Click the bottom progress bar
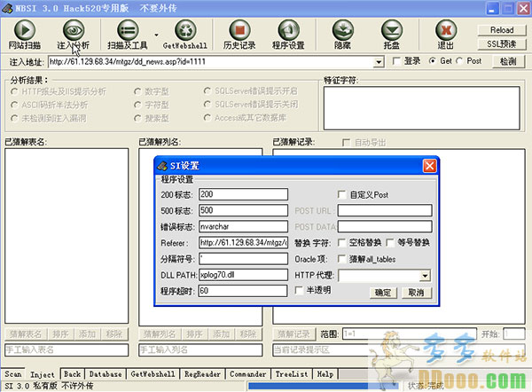The height and width of the screenshot is (392, 532). point(324,386)
